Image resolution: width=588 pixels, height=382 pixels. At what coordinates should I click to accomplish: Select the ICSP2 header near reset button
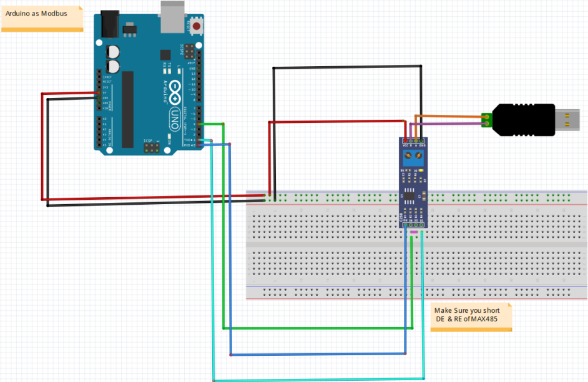190,52
